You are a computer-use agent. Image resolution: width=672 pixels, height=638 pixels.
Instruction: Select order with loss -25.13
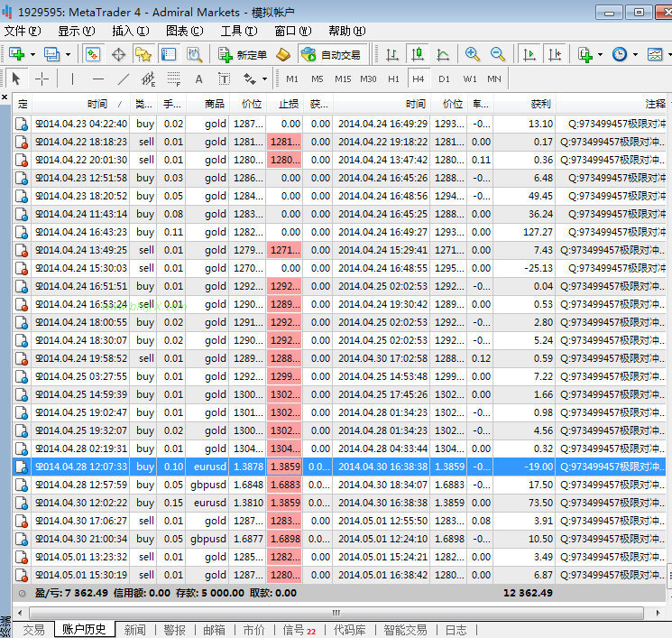(339, 268)
